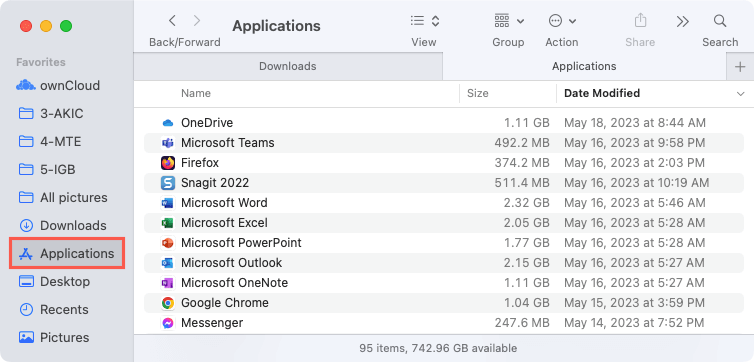This screenshot has height=362, width=754.
Task: Click the 2.32 GB size value
Action: (x=527, y=203)
